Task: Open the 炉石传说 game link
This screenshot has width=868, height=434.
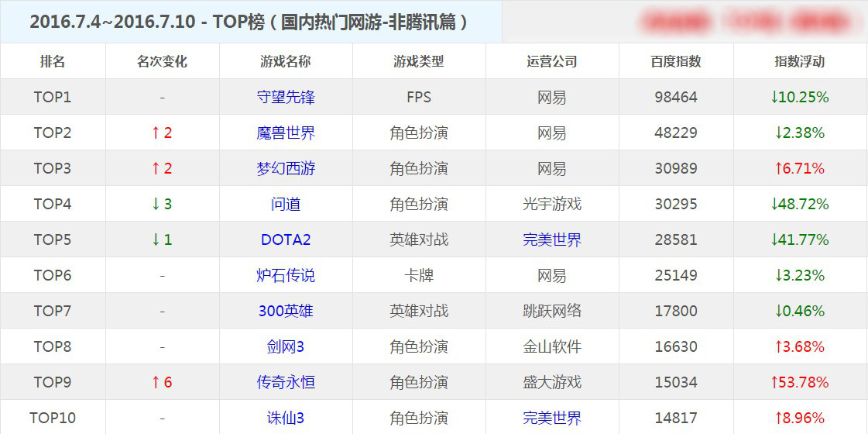Action: click(x=286, y=275)
